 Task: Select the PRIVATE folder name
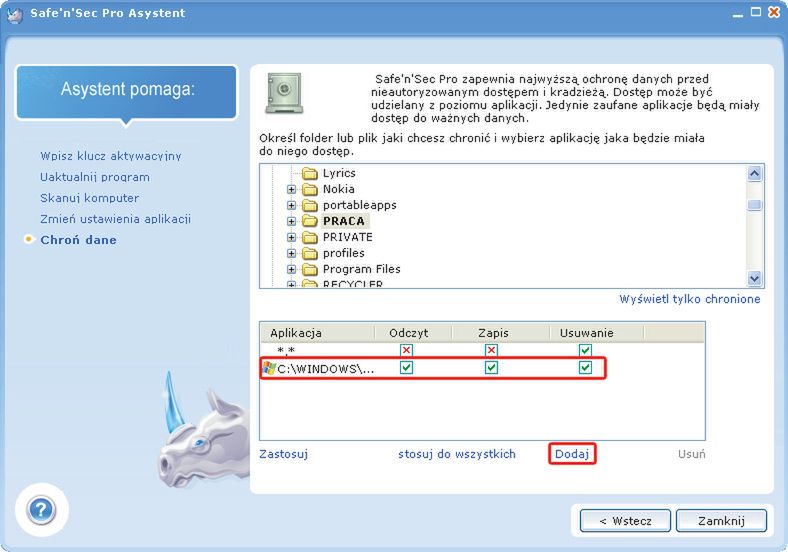[348, 237]
